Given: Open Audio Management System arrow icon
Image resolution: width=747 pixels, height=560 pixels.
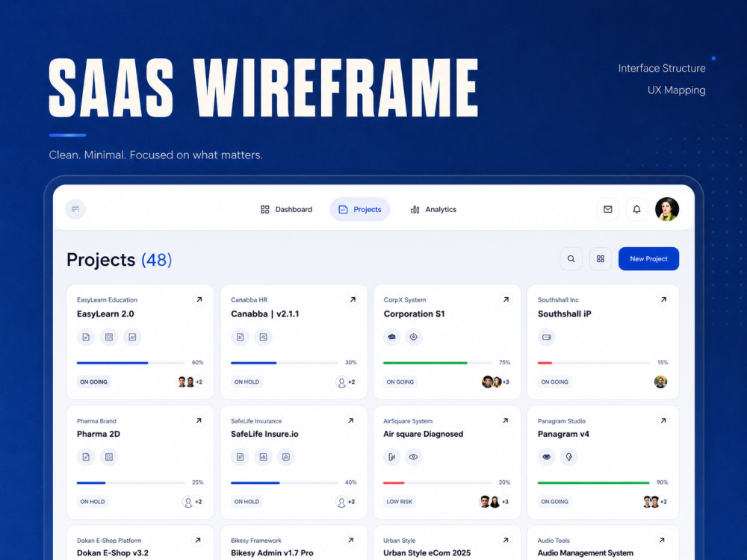Looking at the screenshot, I should point(662,540).
